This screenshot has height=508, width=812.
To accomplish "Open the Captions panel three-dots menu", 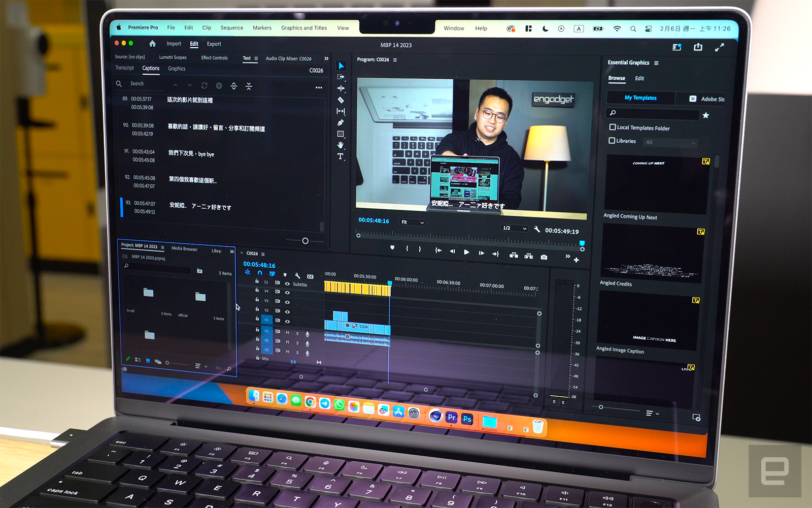I will pyautogui.click(x=319, y=88).
